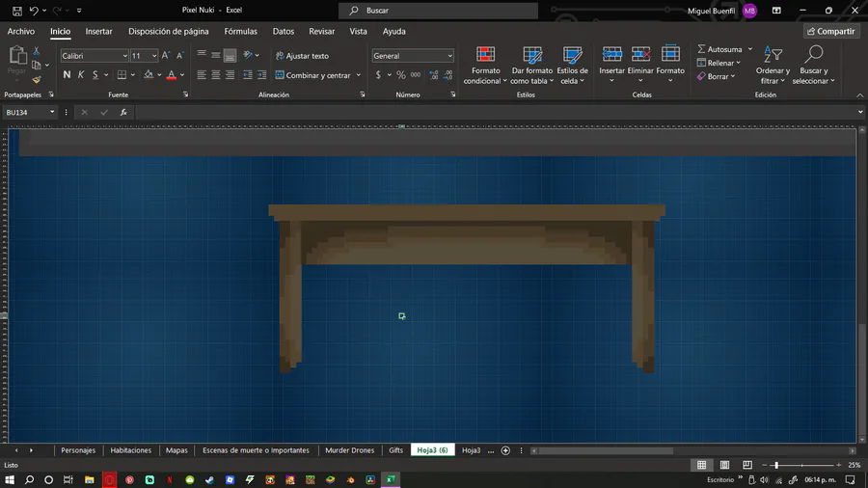The height and width of the screenshot is (488, 868).
Task: Toggle bold formatting (N)
Action: [x=67, y=75]
